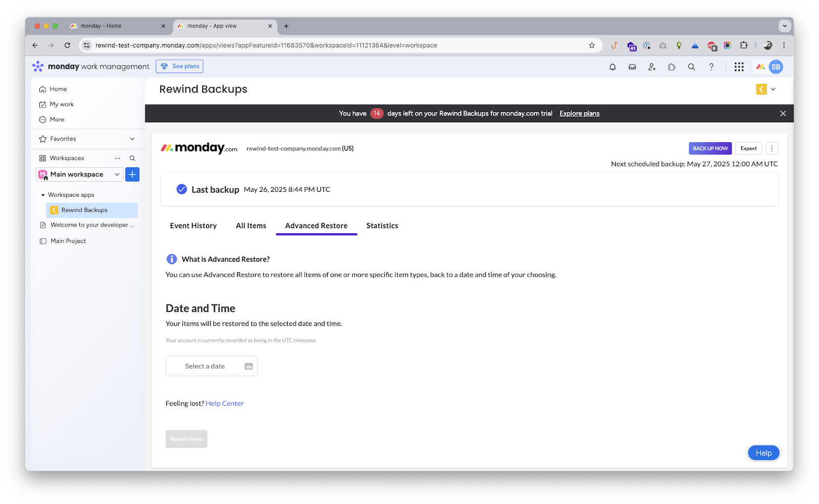Screen dimensions: 819x504
Task: Go back in browser history
Action: 35,46
